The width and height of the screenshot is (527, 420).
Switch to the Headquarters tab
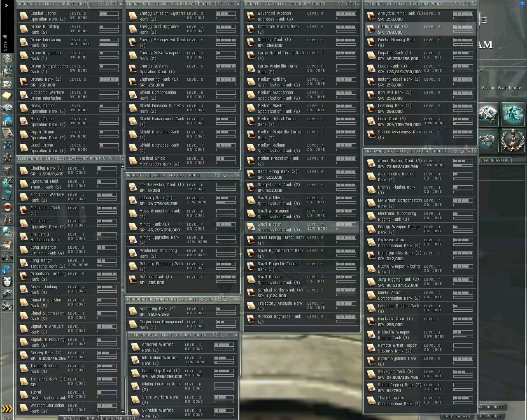click(x=495, y=160)
